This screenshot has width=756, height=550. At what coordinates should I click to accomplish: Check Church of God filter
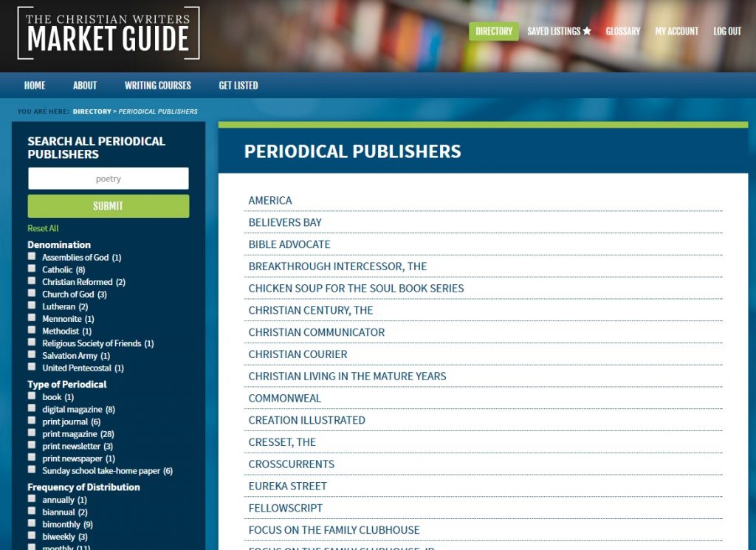[32, 293]
